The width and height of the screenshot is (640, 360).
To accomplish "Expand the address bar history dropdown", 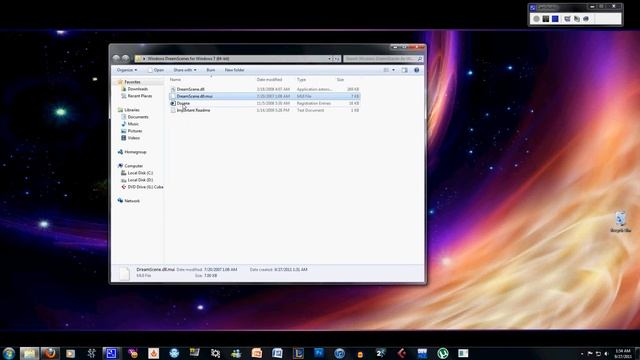I will click(329, 59).
